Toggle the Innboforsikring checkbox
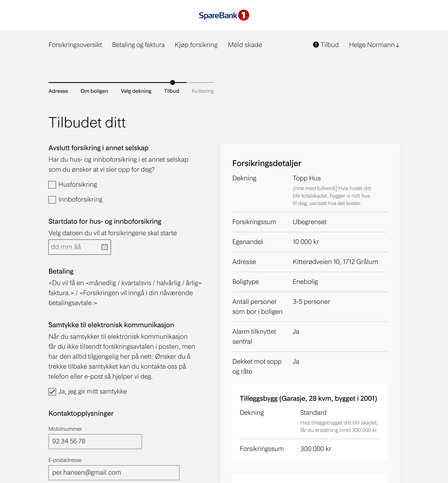 (x=52, y=199)
